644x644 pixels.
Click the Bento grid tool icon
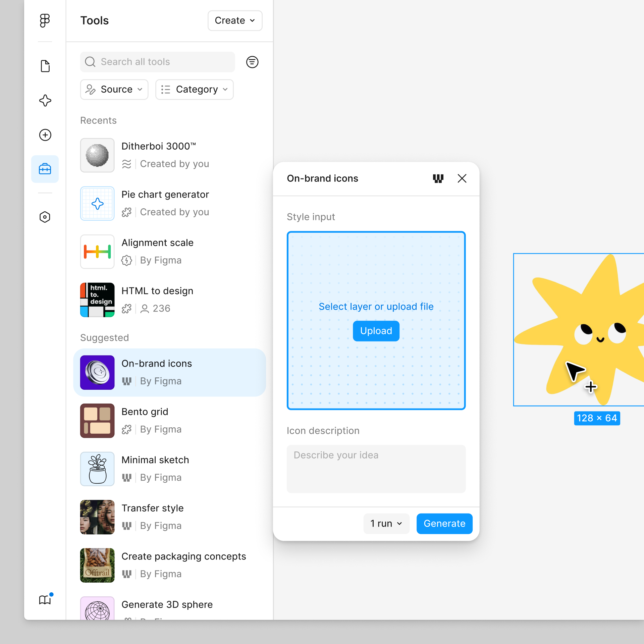click(97, 421)
